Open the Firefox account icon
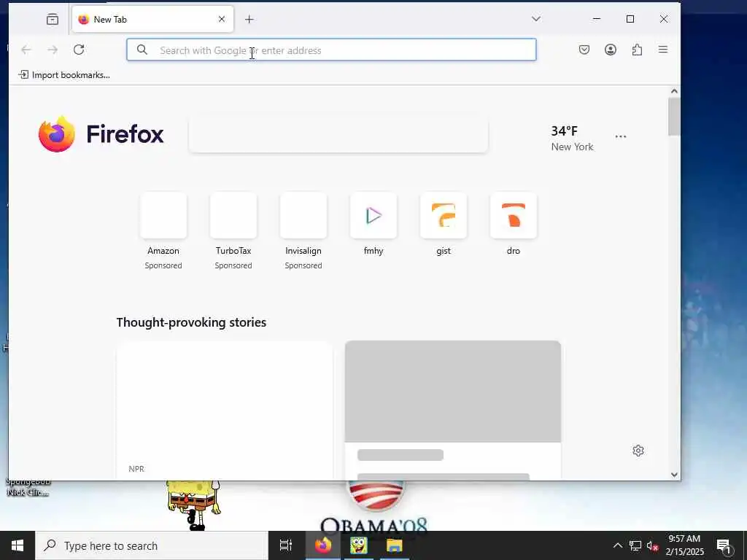The image size is (747, 560). [611, 50]
